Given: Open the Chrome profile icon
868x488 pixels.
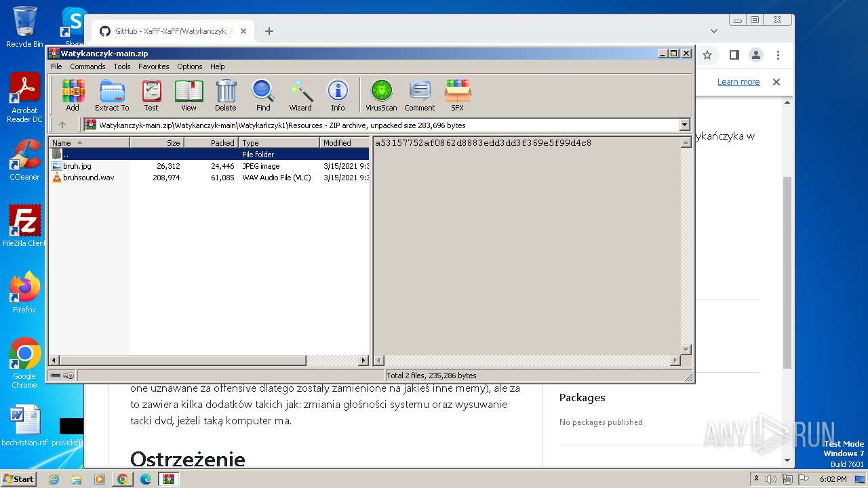Looking at the screenshot, I should tap(756, 55).
